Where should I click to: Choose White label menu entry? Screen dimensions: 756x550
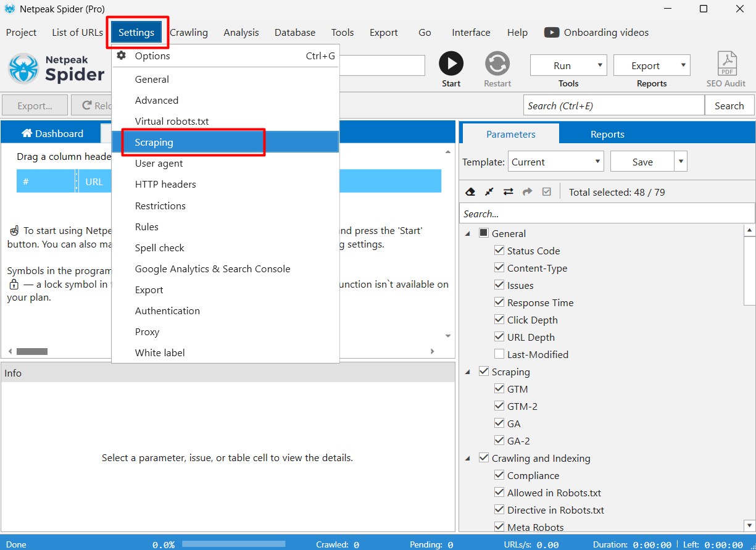coord(225,352)
